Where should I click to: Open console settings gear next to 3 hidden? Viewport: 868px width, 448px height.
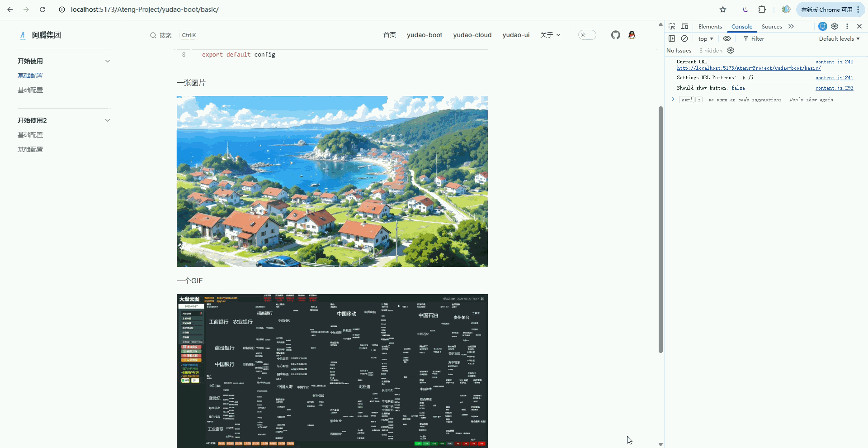tap(731, 50)
